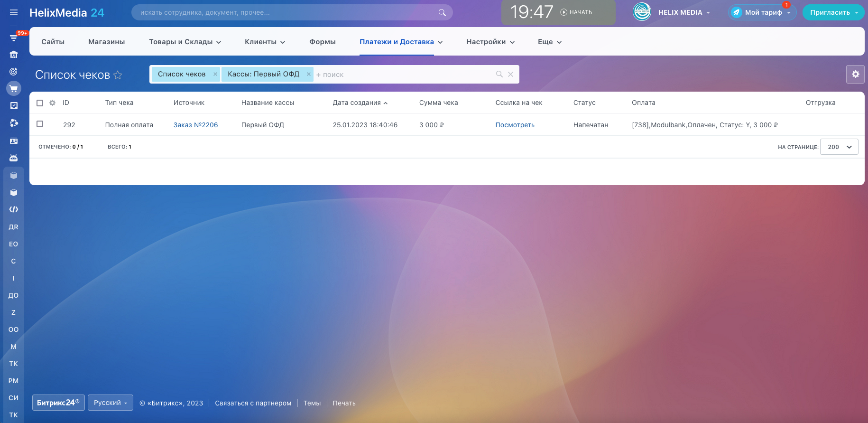This screenshot has width=868, height=423.
Task: Open the Русский language dropdown
Action: coord(110,403)
